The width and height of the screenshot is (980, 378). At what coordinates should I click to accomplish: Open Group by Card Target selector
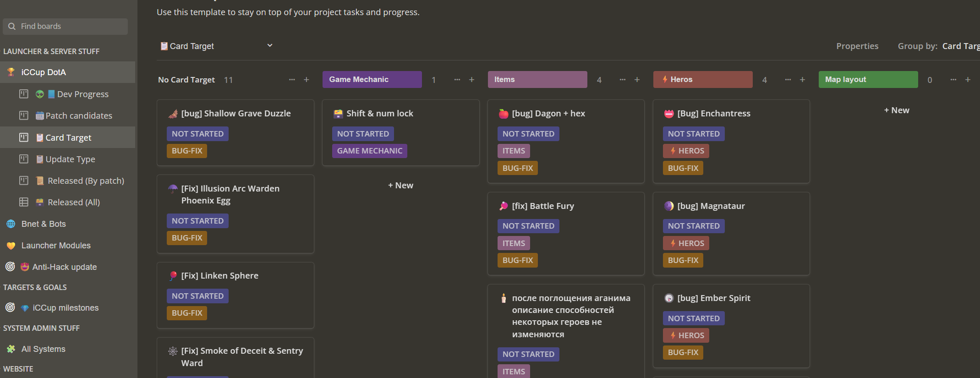coord(960,46)
